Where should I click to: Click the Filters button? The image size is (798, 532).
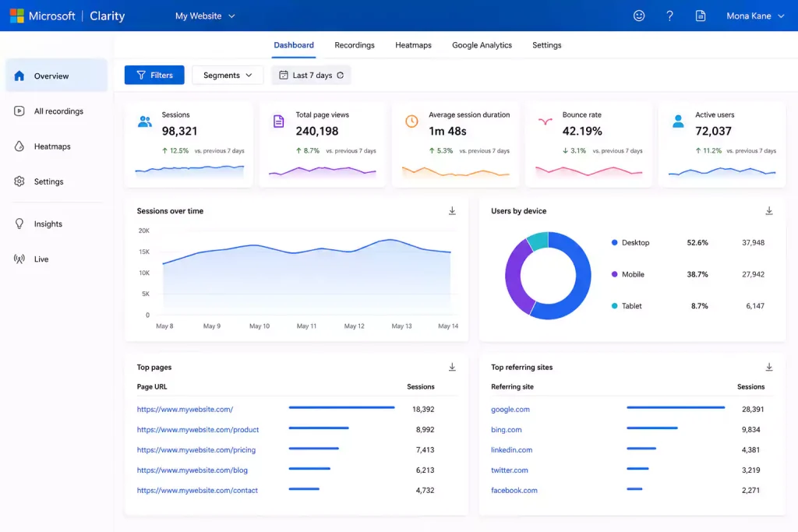[154, 76]
